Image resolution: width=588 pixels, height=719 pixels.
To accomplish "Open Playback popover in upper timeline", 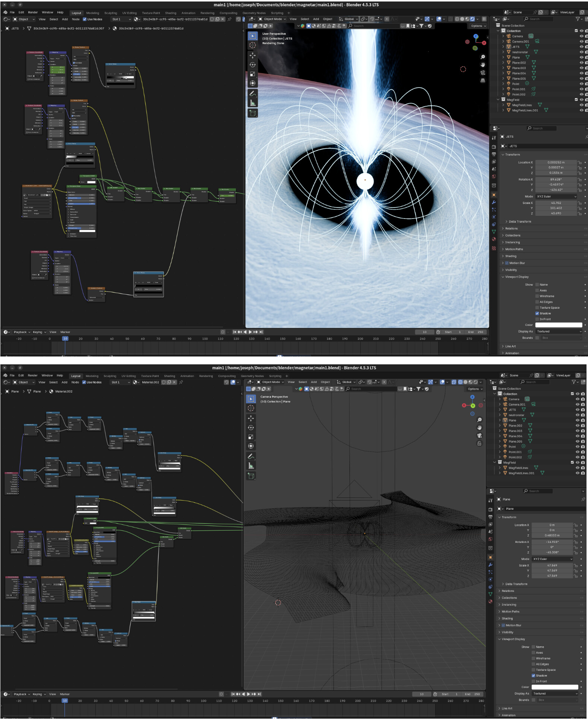I will point(22,332).
